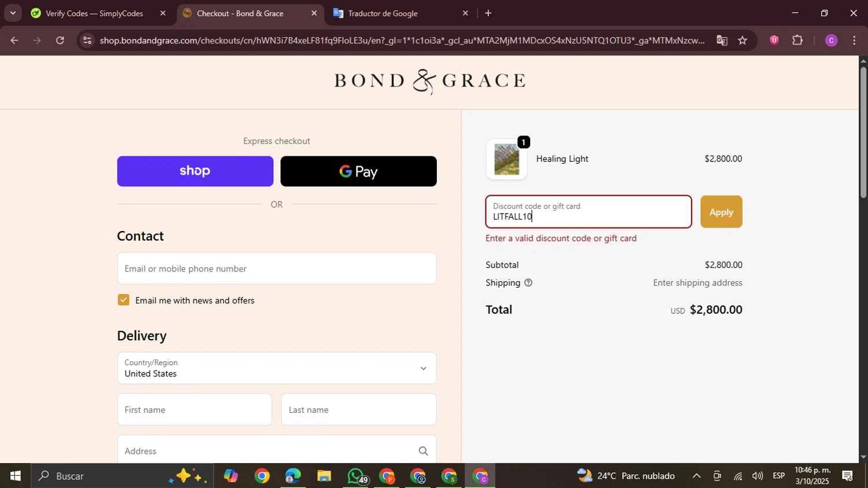Screen dimensions: 868x488
Task: Pay with Shop Pay button
Action: (195, 171)
